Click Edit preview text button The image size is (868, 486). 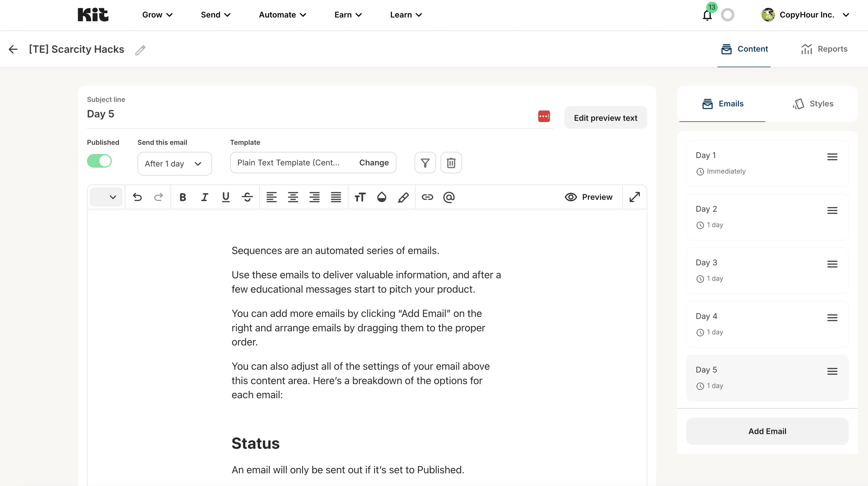605,118
